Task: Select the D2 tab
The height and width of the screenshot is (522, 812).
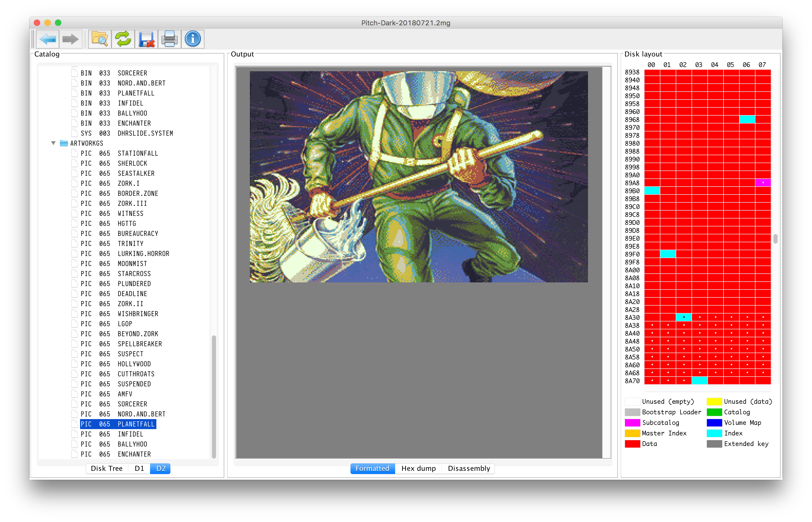Action: [160, 468]
